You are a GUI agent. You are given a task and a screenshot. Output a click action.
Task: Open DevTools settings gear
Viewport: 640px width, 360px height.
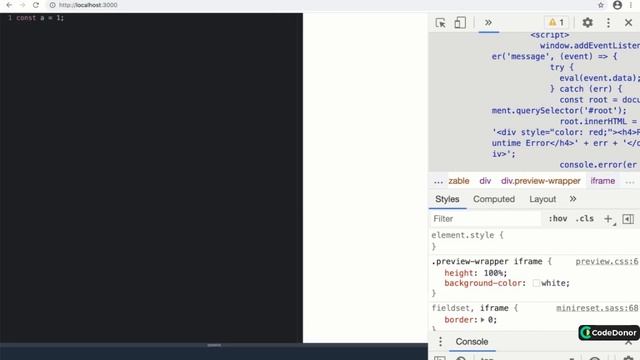(587, 22)
